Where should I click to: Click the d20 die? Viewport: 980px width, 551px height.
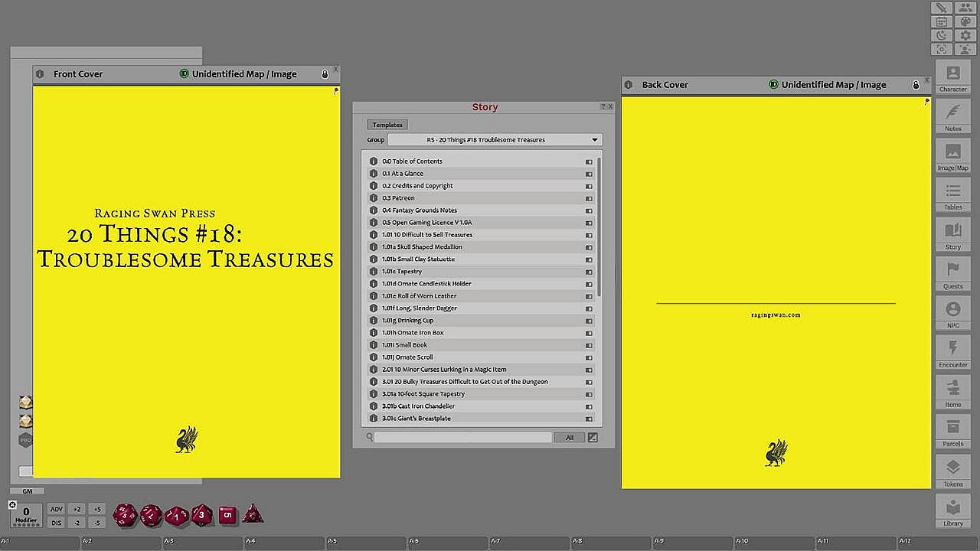(125, 515)
